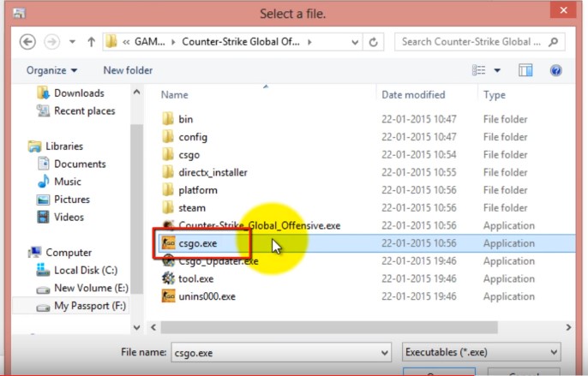Open the view options dropdown arrow
Screen dimensions: 588x376
tap(497, 70)
